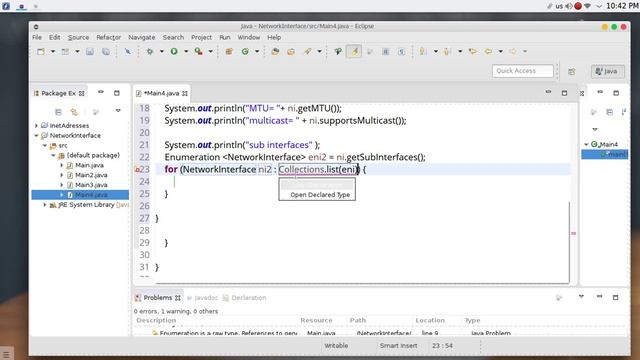Maximize the editor area

pyautogui.click(x=564, y=93)
